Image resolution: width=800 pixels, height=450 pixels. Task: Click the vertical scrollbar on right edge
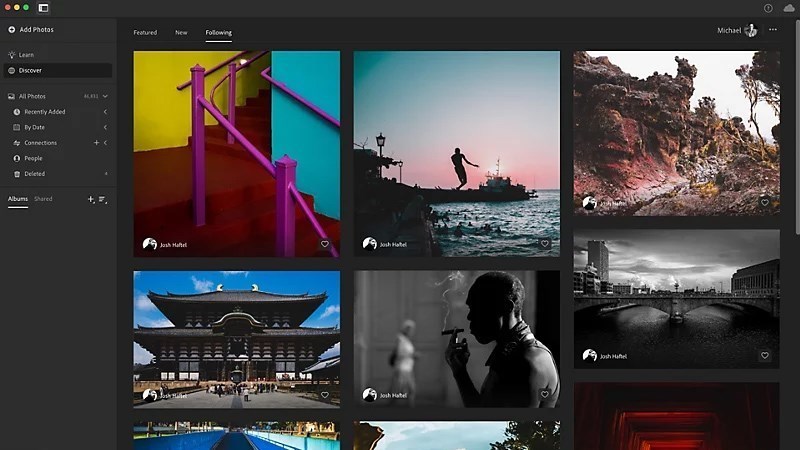point(797,128)
